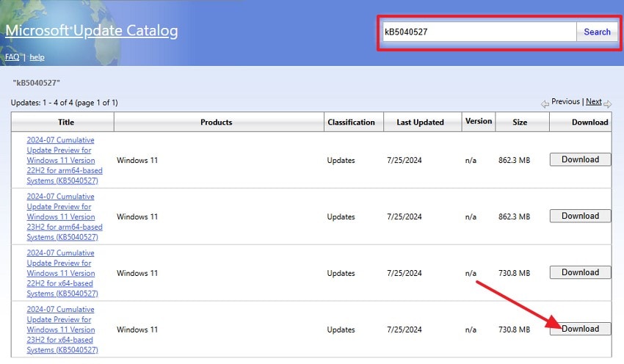Click n/a version in 22H2 arm64 row
This screenshot has height=364, width=624.
coord(471,160)
